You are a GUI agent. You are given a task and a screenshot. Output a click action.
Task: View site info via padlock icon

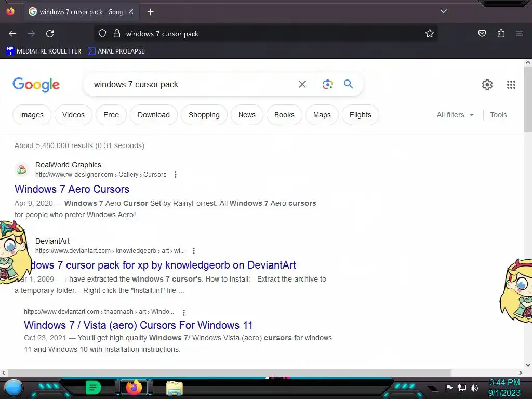pos(117,34)
